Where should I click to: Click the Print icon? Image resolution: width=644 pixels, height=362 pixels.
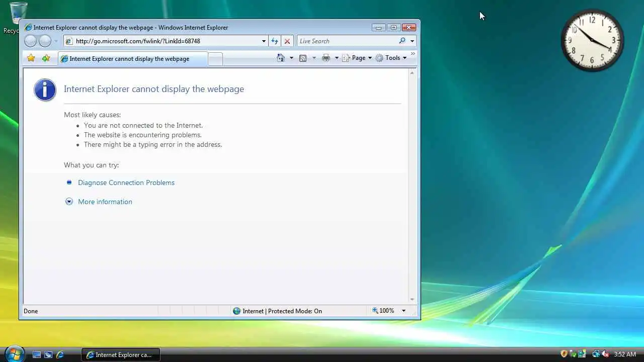pos(326,58)
